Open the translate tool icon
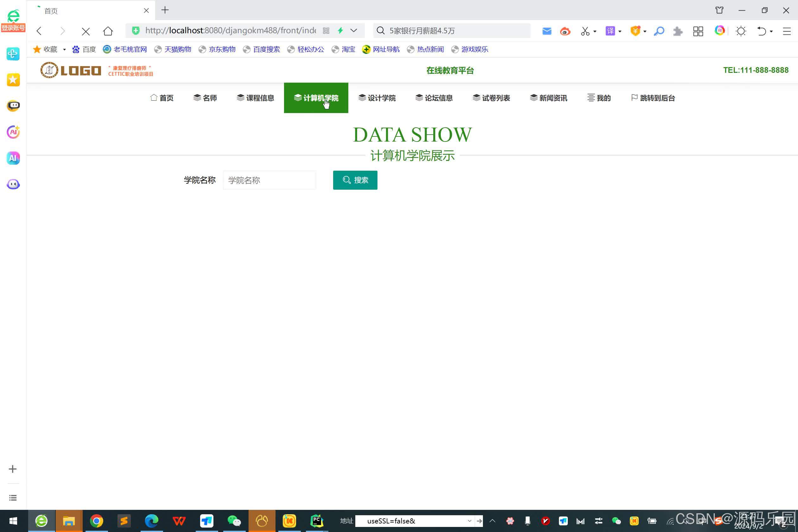Screen dimensions: 798x532 point(611,31)
